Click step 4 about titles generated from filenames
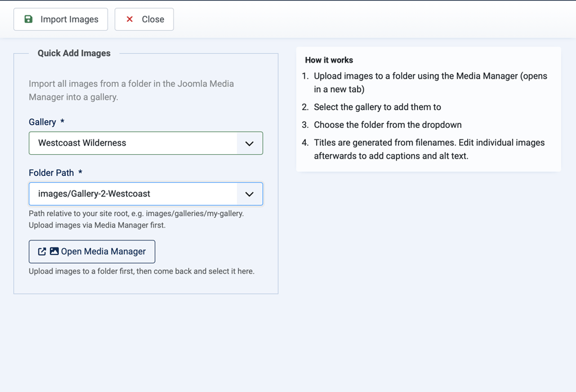Viewport: 576px width, 392px height. (429, 149)
